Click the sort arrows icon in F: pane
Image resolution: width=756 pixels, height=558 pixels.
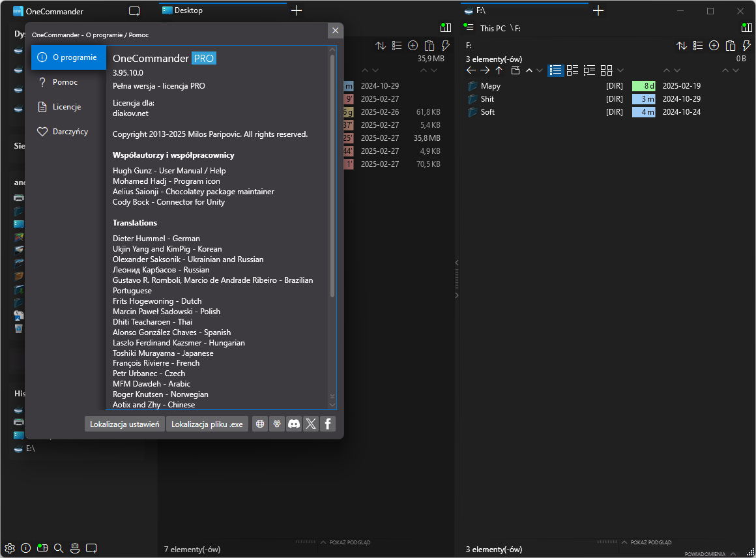click(x=681, y=46)
